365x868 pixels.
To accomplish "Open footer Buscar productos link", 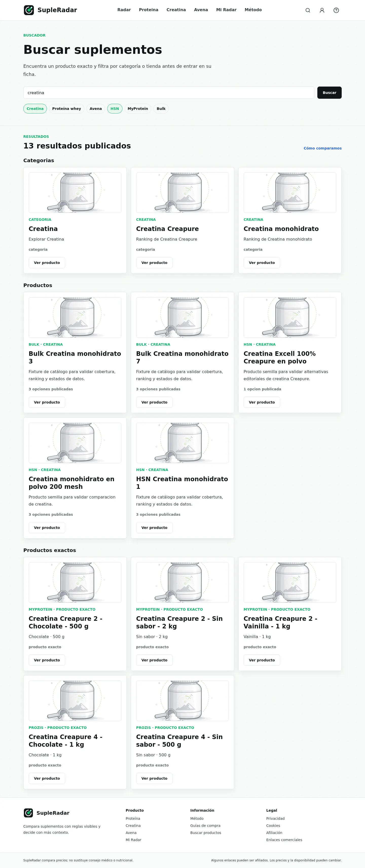I will pyautogui.click(x=206, y=833).
